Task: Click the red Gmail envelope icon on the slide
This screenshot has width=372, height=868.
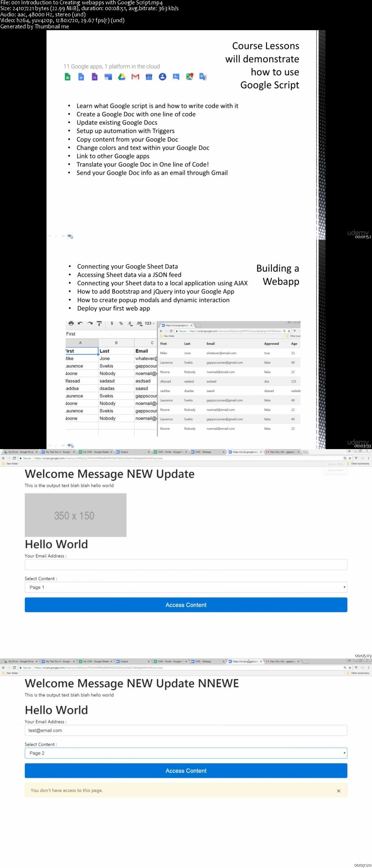Action: tap(135, 77)
